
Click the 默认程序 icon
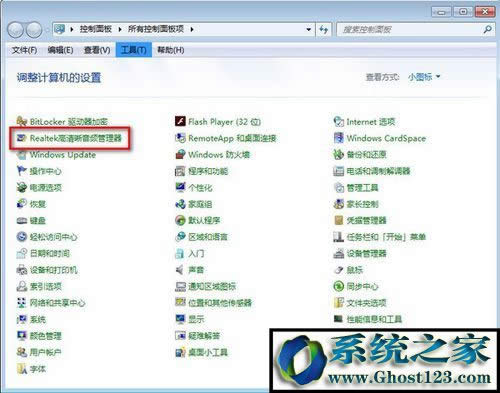click(x=180, y=220)
